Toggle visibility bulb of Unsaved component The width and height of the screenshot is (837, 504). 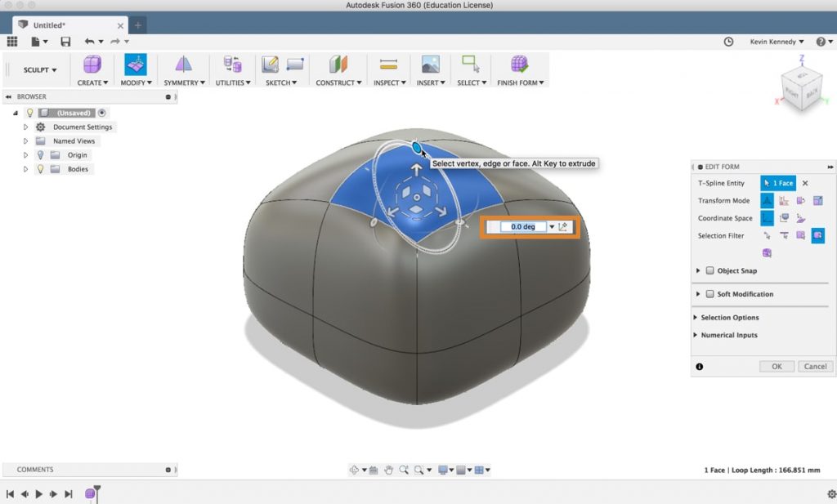[x=30, y=113]
